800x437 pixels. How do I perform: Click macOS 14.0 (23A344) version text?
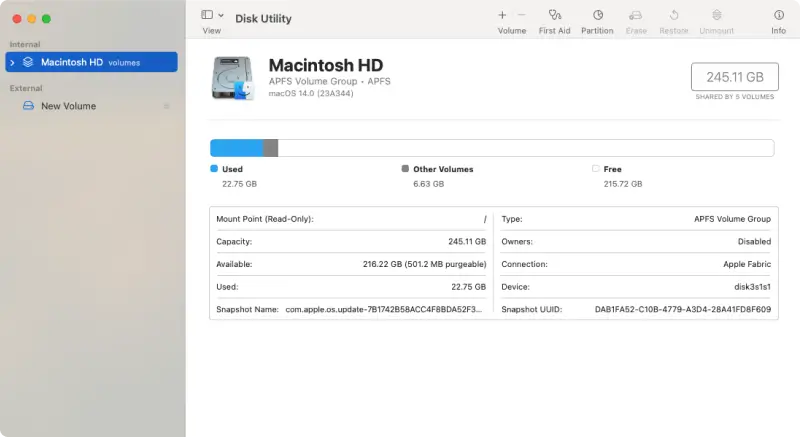click(x=311, y=93)
